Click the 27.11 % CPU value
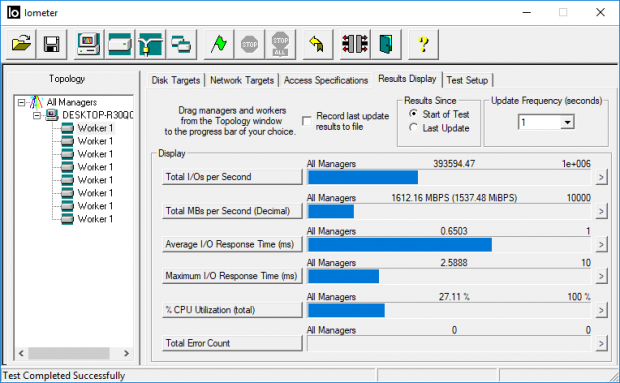This screenshot has height=383, width=620. (x=454, y=296)
